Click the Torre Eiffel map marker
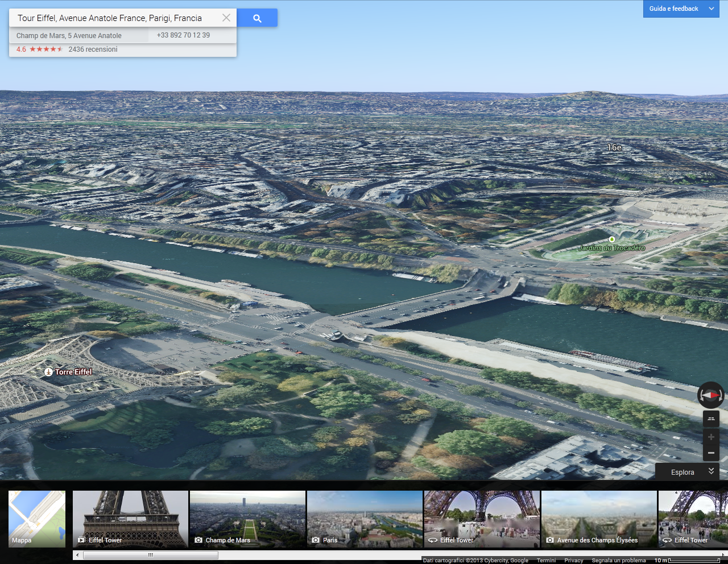 pyautogui.click(x=49, y=372)
